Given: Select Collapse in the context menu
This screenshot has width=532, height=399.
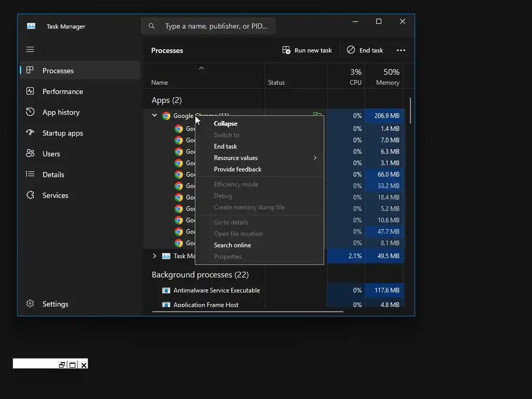Looking at the screenshot, I should 225,124.
